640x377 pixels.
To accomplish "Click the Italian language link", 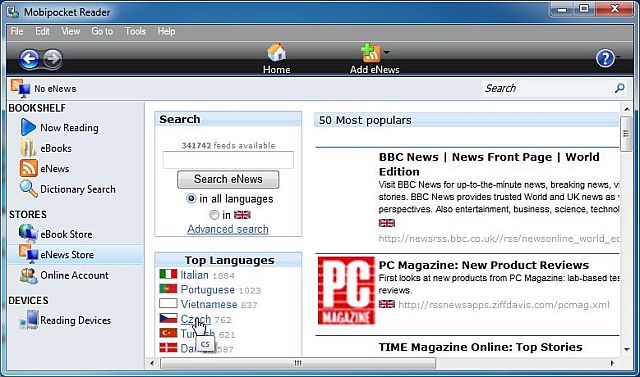I will point(195,275).
